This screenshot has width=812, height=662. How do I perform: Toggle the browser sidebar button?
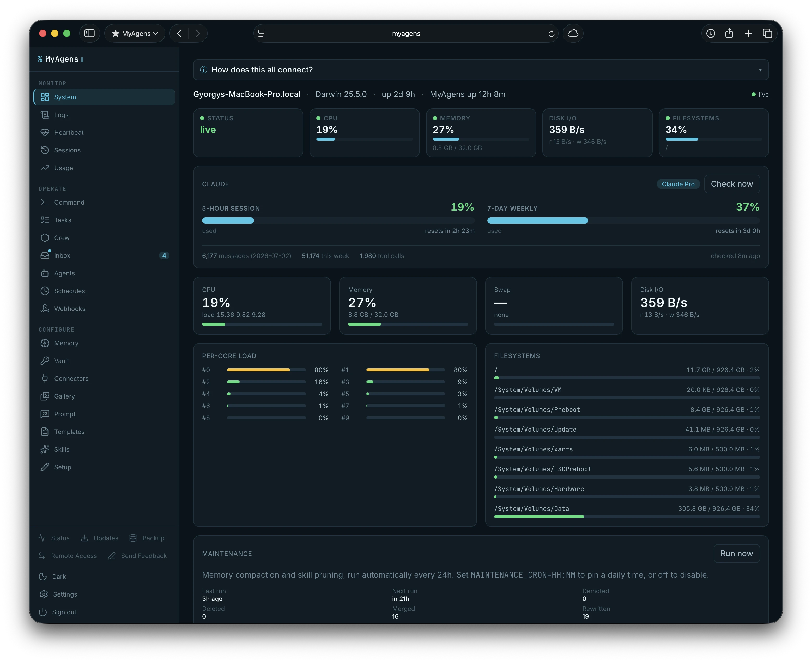click(89, 33)
